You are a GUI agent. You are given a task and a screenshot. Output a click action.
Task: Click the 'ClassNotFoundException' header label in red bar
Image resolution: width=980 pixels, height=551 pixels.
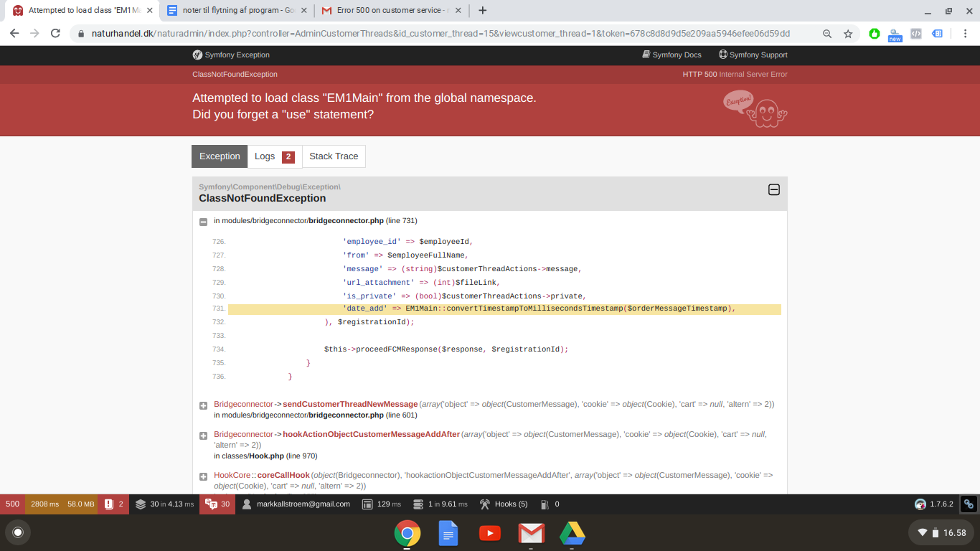pos(235,74)
